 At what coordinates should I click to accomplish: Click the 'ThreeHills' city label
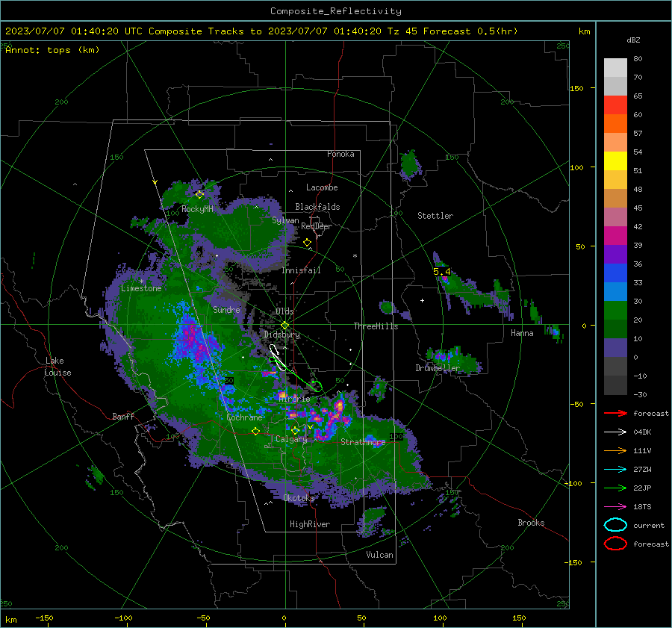(x=376, y=326)
